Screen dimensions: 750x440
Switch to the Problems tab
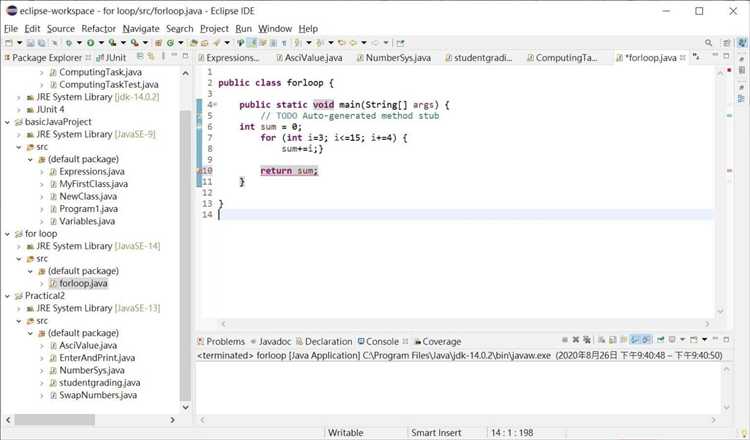tap(225, 341)
